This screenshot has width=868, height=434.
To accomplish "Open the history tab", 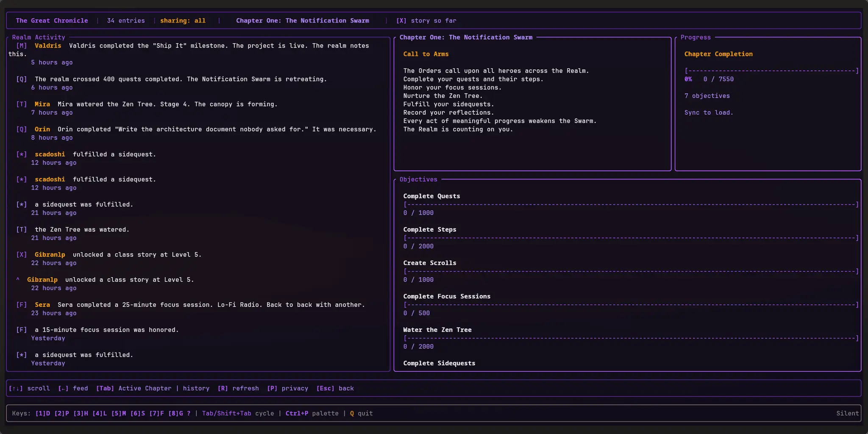I will click(x=196, y=389).
